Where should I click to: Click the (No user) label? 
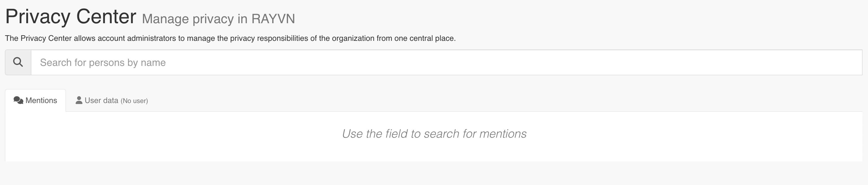pos(134,101)
